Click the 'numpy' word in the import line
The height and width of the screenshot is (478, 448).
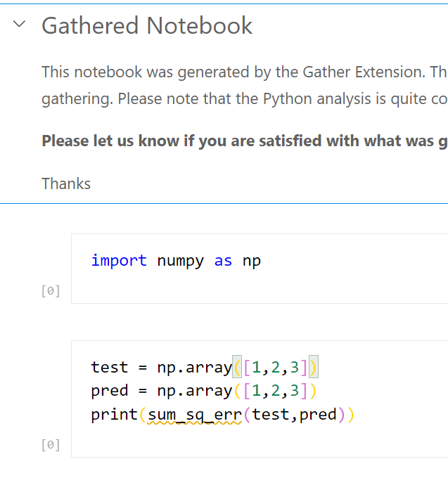pyautogui.click(x=180, y=261)
